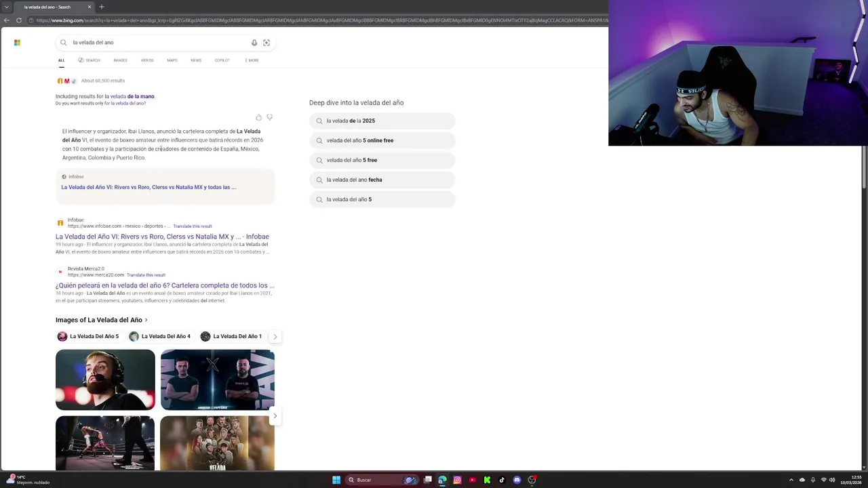
Task: Open the bearded man with headset thumbnail
Action: [x=105, y=380]
